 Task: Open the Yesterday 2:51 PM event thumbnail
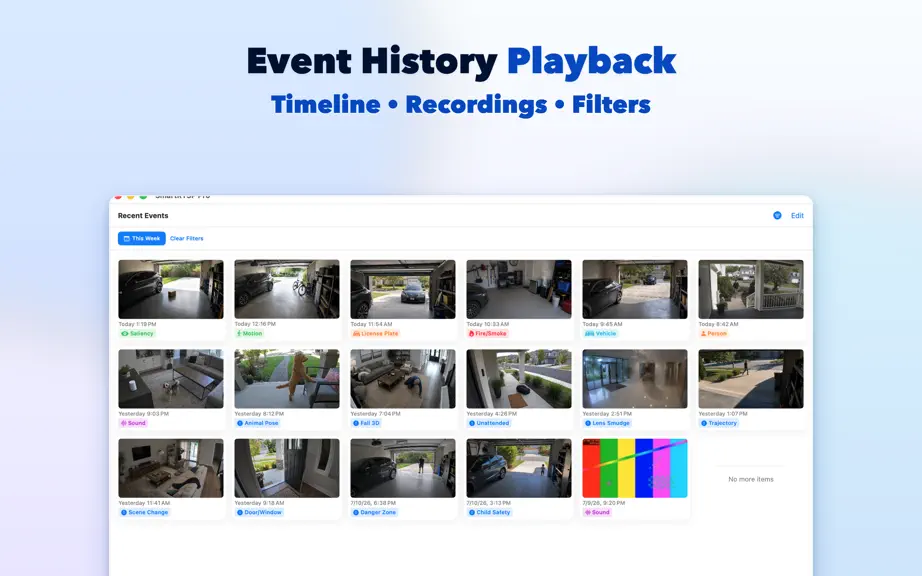click(635, 379)
